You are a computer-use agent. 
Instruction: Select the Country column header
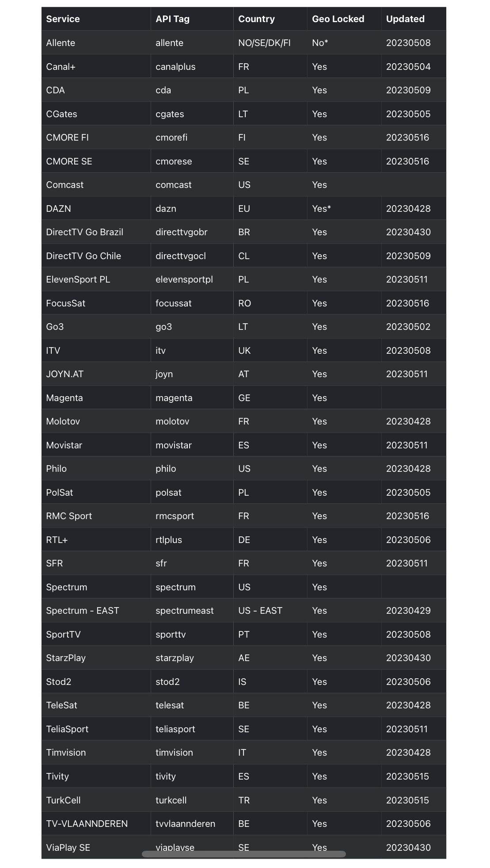click(256, 19)
